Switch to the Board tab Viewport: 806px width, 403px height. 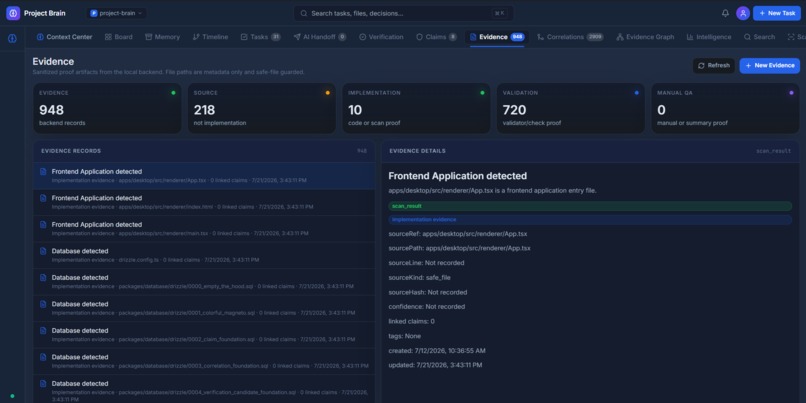click(119, 37)
